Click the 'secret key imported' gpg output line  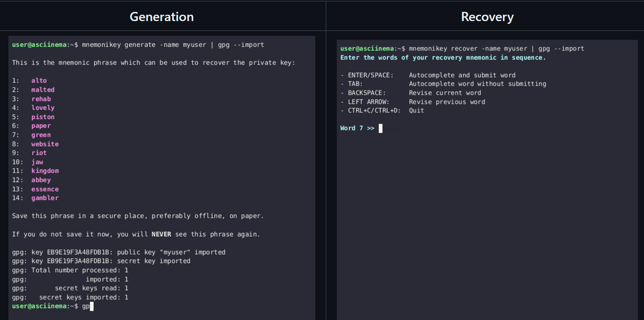(101, 261)
